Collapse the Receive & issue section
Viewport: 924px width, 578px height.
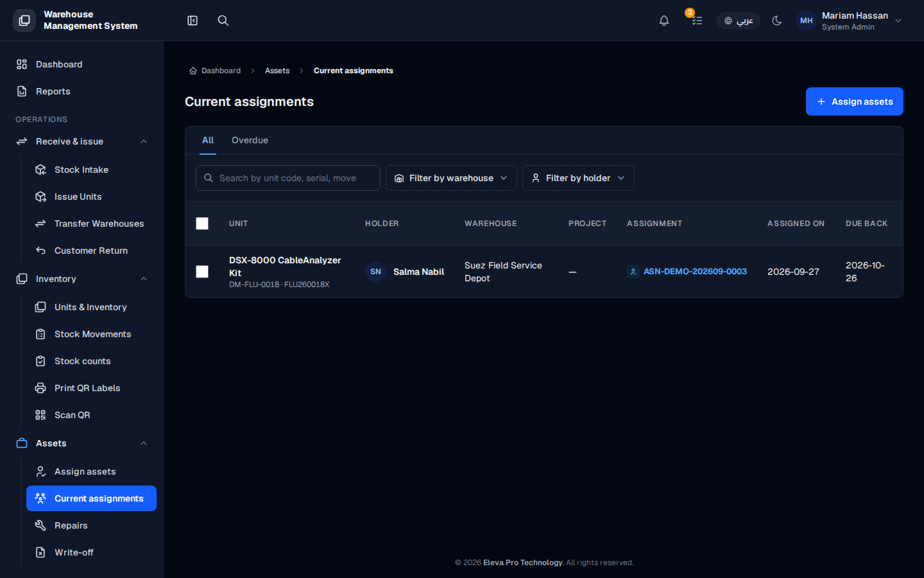(82, 141)
